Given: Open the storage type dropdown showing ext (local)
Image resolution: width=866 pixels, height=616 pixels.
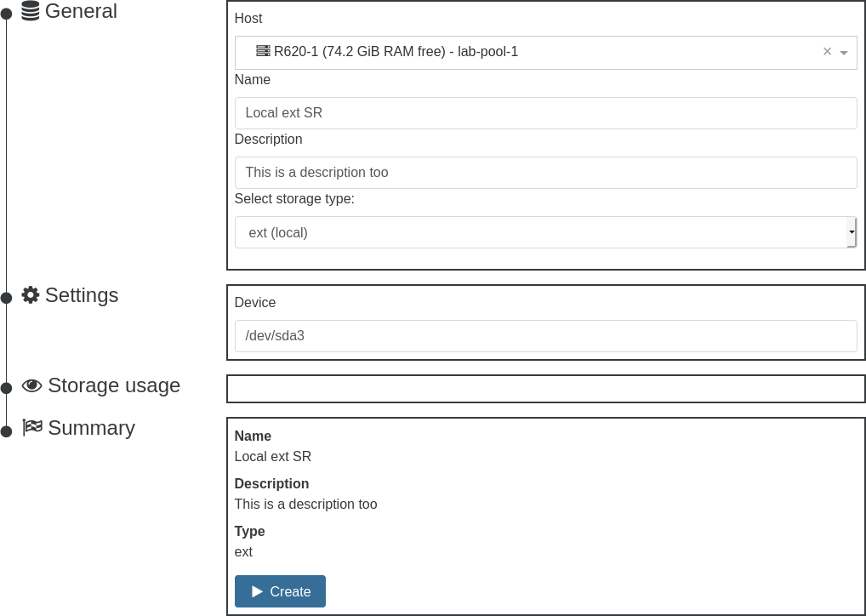Looking at the screenshot, I should pyautogui.click(x=545, y=232).
